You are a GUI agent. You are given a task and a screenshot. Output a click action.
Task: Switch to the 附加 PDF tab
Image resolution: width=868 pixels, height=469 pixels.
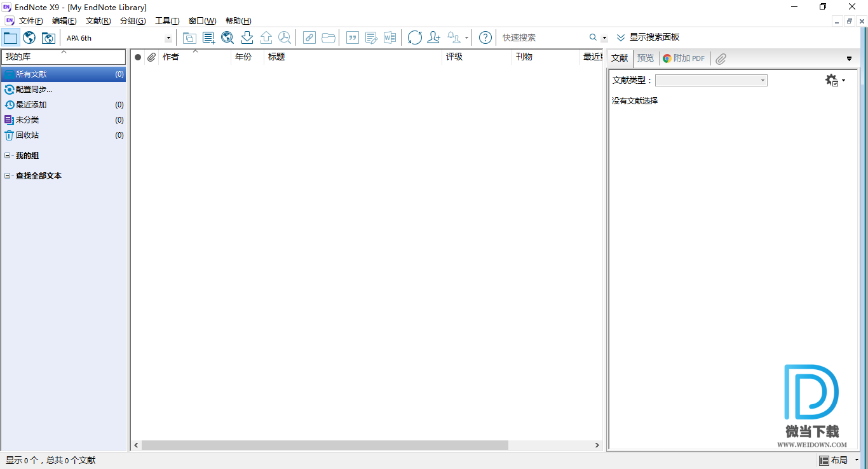coord(684,58)
